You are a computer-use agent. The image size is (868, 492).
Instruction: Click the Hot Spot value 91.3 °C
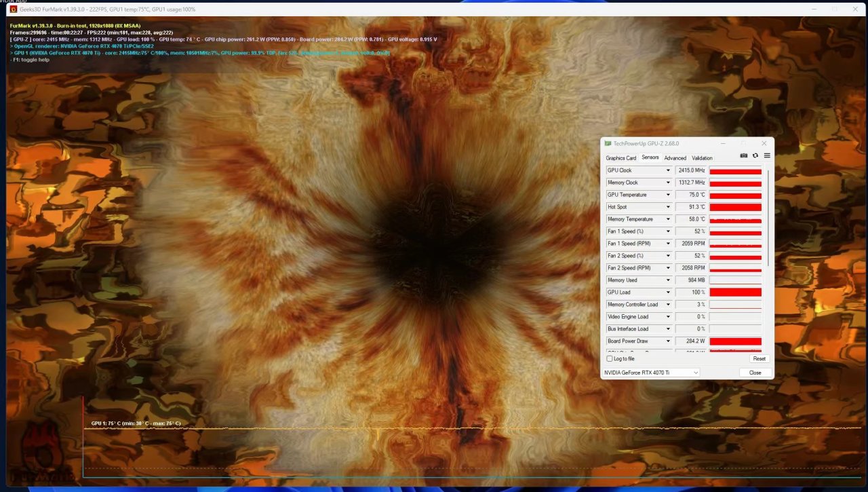[691, 207]
